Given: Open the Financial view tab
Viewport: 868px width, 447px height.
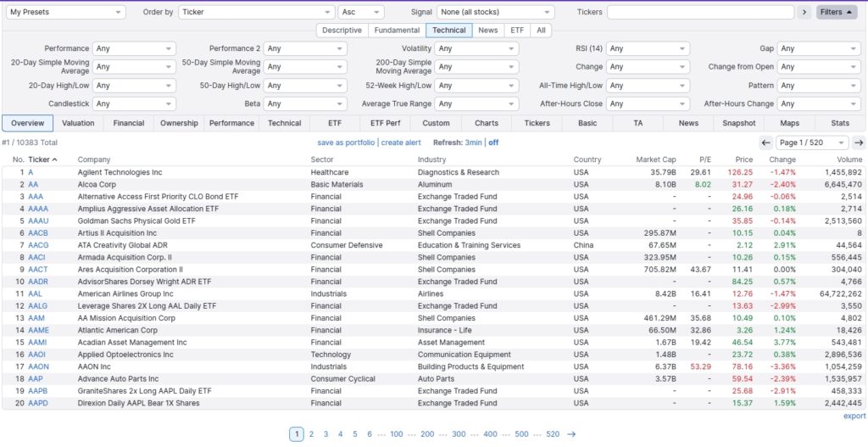Looking at the screenshot, I should pos(129,124).
